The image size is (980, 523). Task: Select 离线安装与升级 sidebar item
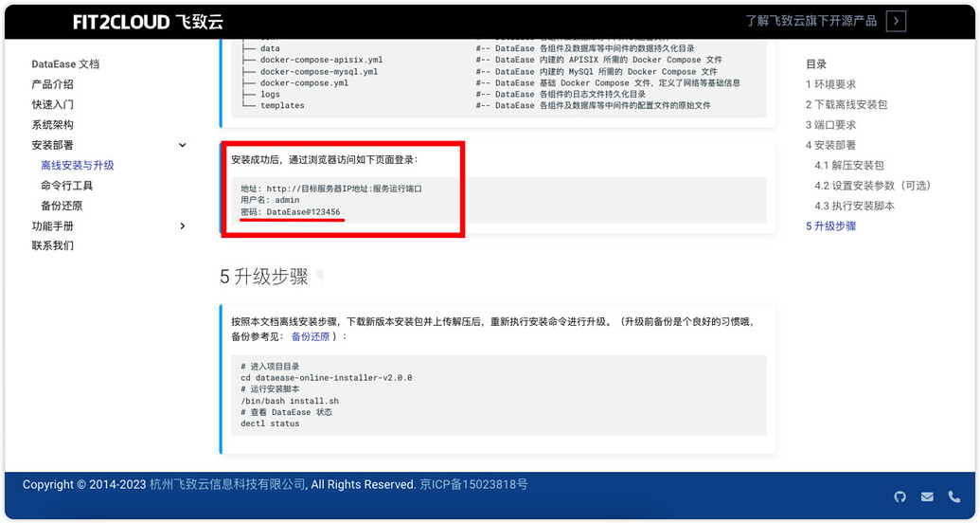(78, 165)
